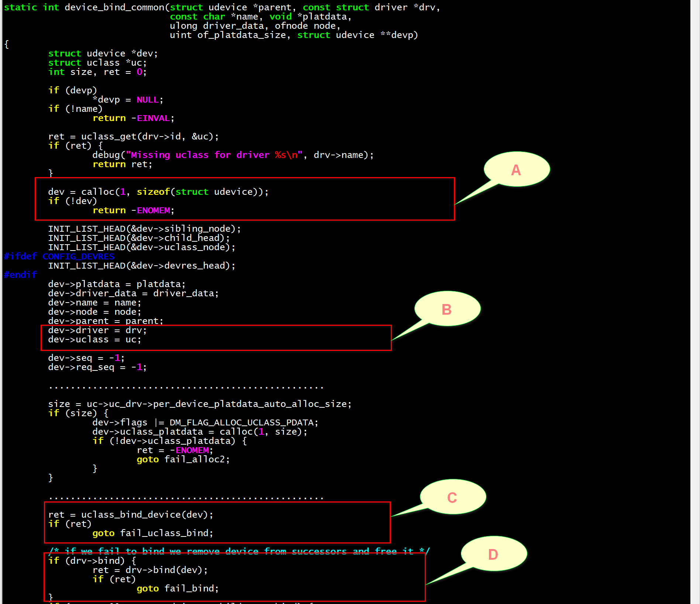Click the callout bubble labeled C
700x604 pixels.
[x=452, y=497]
